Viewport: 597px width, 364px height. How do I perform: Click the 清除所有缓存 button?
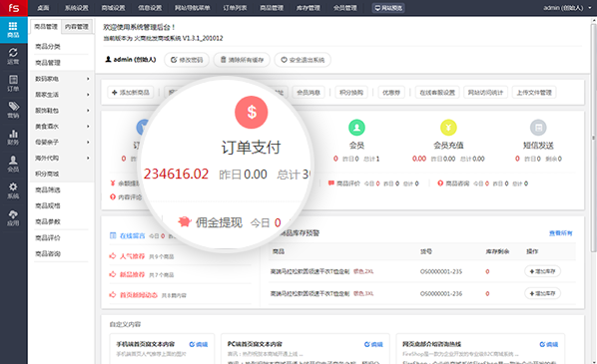(x=242, y=60)
